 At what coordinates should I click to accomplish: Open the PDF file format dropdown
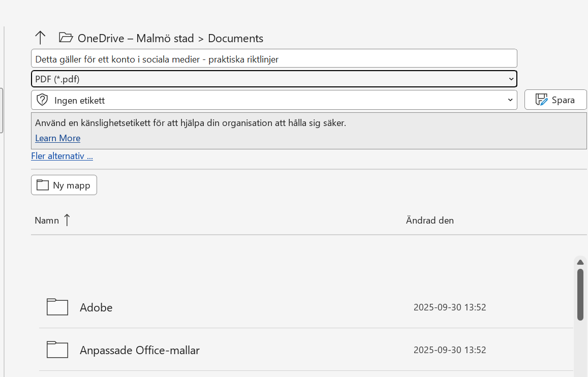click(511, 79)
